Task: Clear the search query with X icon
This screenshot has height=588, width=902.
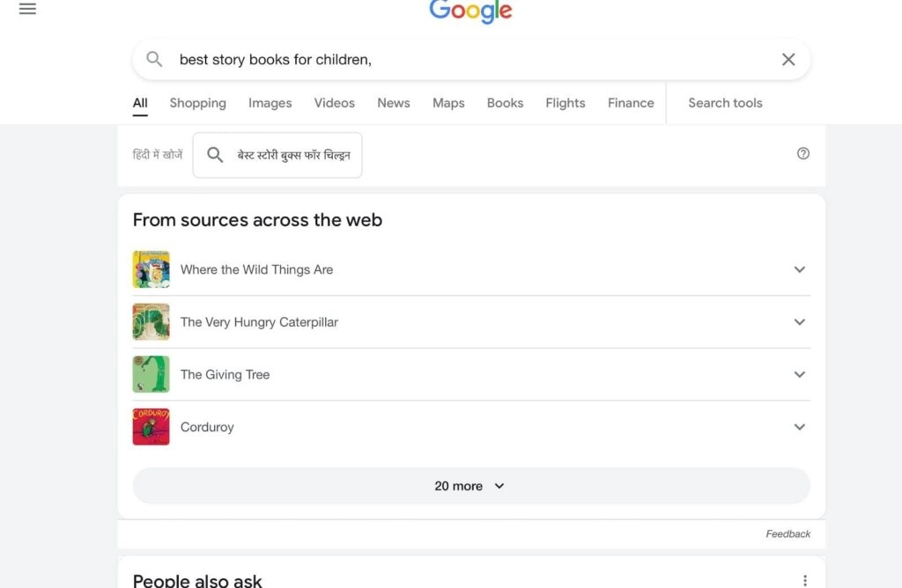Action: [788, 59]
